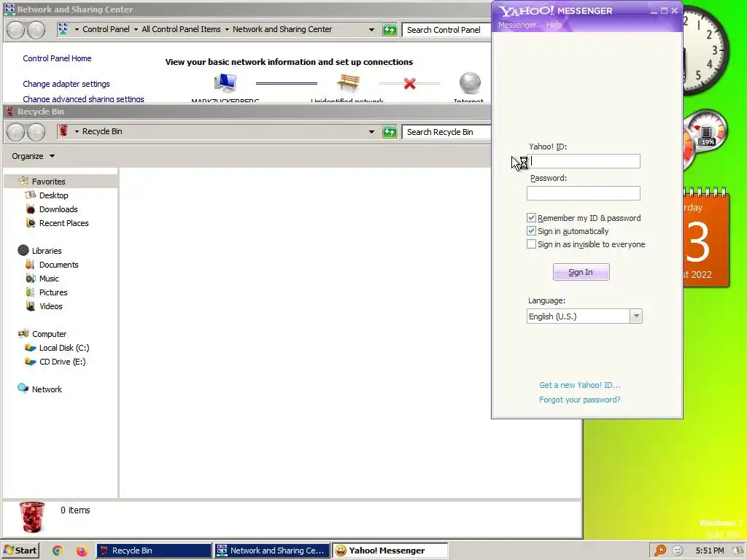Viewport: 747px width, 560px height.
Task: Switch to the Recycle Bin taskbar button
Action: (x=154, y=551)
